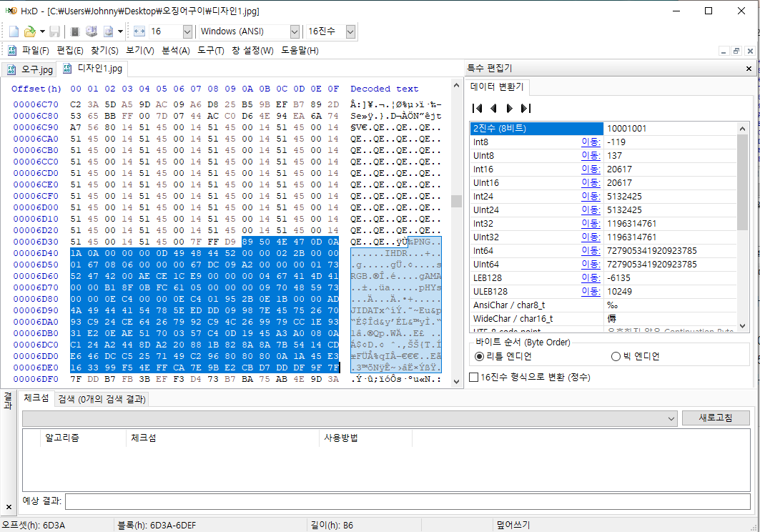Image resolution: width=760 pixels, height=532 pixels.
Task: Click the Open disk icon
Action: point(91,31)
